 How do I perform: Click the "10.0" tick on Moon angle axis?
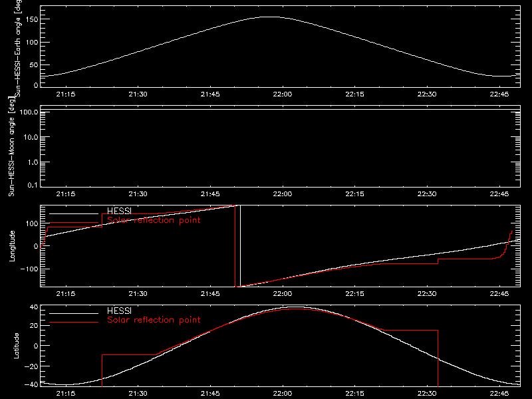(31, 137)
